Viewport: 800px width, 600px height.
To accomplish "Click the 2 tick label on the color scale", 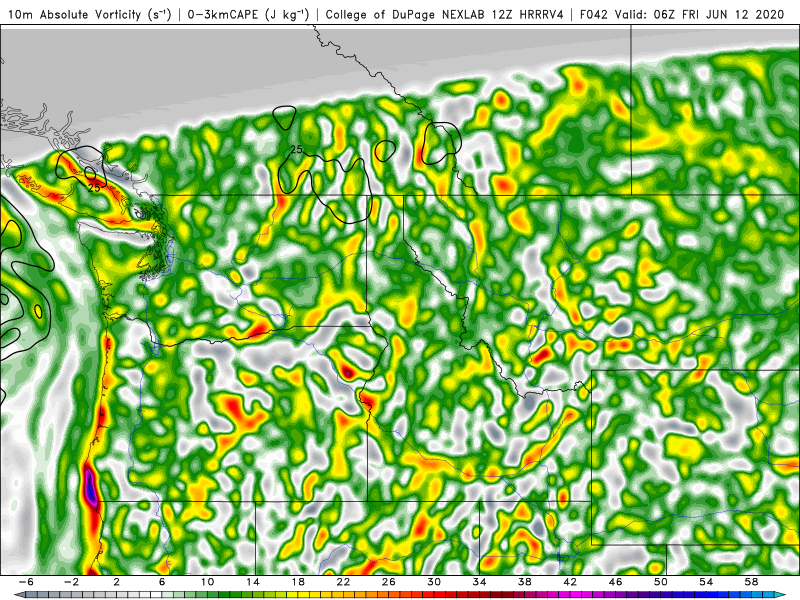I will coord(117,582).
